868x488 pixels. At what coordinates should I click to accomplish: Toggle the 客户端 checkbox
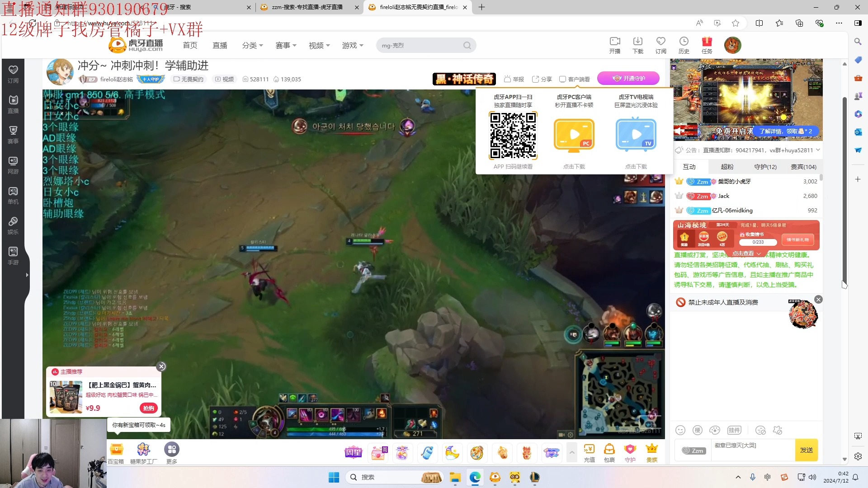(x=563, y=79)
